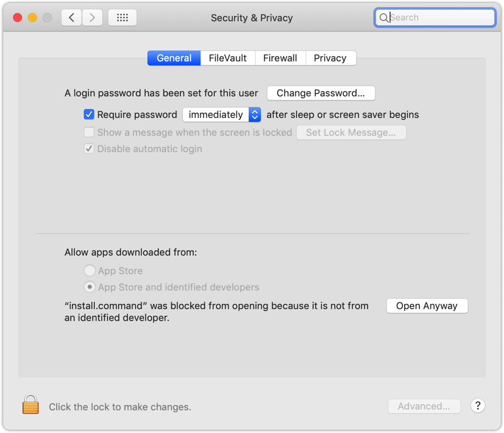504x433 pixels.
Task: Switch to the Privacy tab
Action: [330, 58]
